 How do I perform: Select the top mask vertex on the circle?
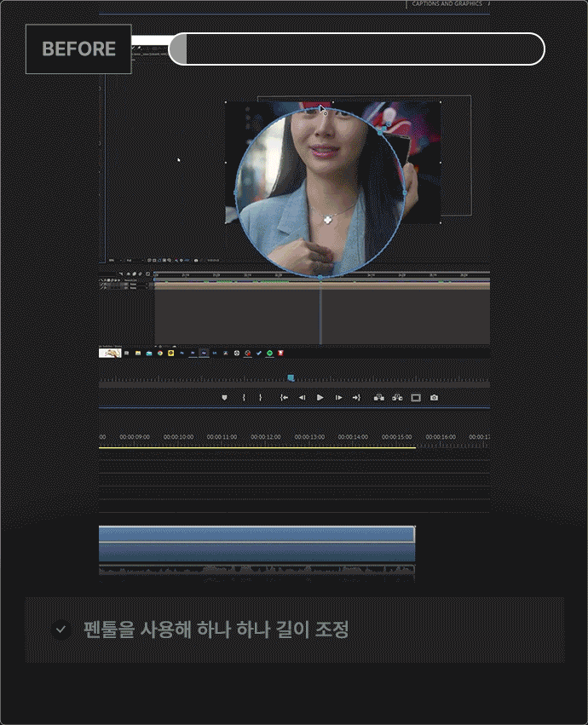tap(320, 107)
